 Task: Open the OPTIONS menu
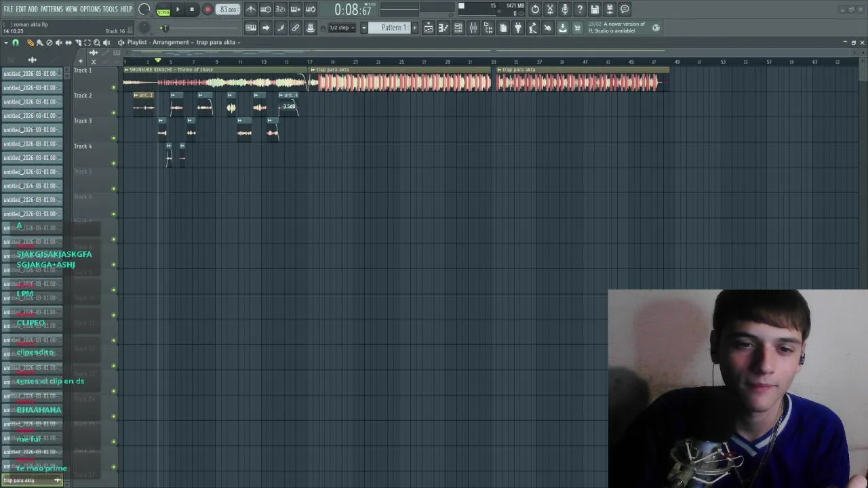coord(90,9)
